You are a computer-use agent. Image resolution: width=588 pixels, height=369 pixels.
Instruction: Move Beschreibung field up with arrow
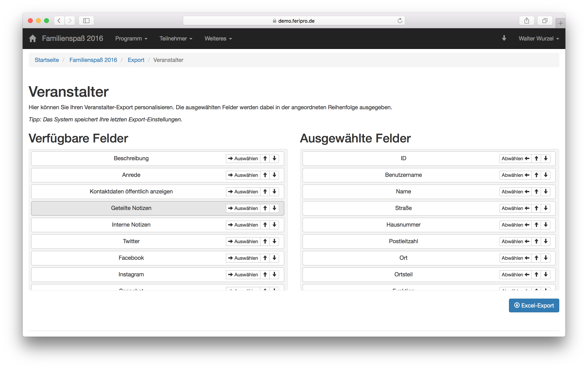(265, 158)
